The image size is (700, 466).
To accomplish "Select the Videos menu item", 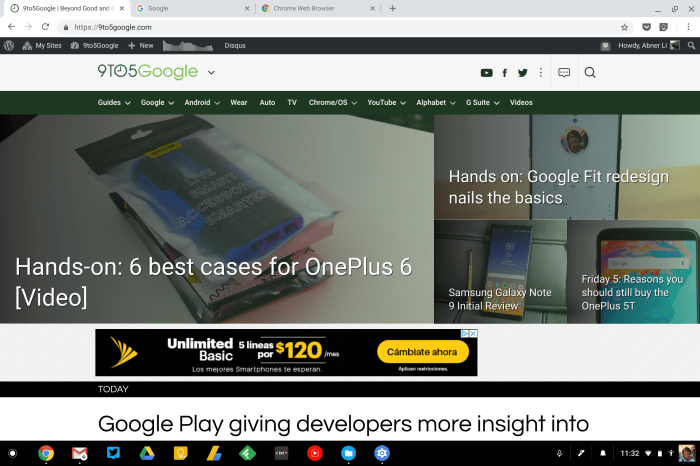I will [521, 102].
